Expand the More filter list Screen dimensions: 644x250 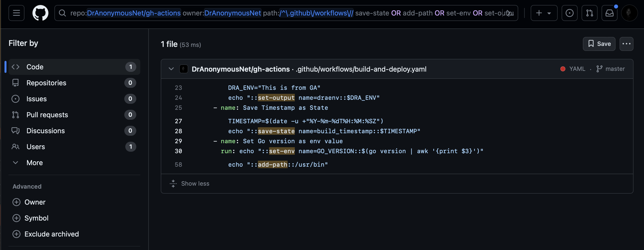pos(34,163)
